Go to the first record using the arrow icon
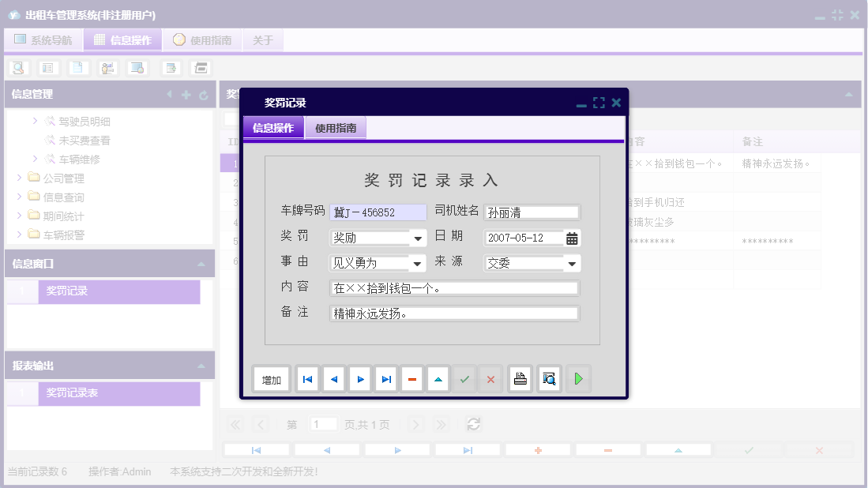The image size is (868, 488). pos(307,379)
